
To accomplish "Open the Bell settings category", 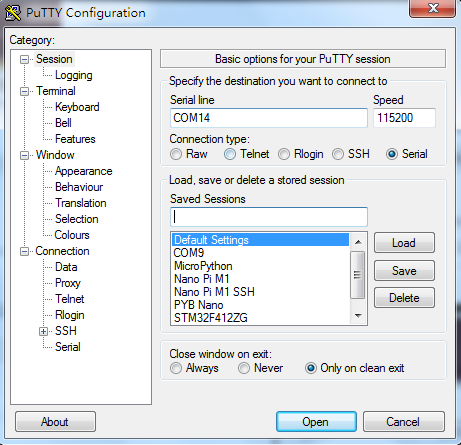I will tap(63, 123).
